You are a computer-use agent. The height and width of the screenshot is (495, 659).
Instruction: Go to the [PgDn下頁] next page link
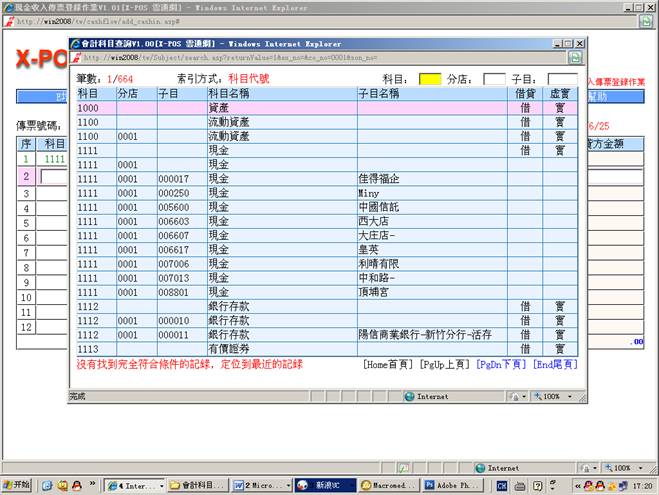pyautogui.click(x=500, y=365)
